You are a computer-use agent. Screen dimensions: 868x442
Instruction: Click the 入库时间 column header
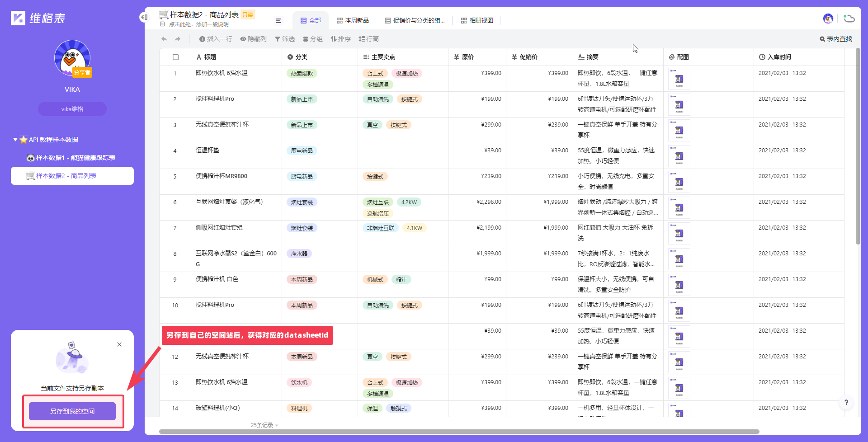coord(799,57)
